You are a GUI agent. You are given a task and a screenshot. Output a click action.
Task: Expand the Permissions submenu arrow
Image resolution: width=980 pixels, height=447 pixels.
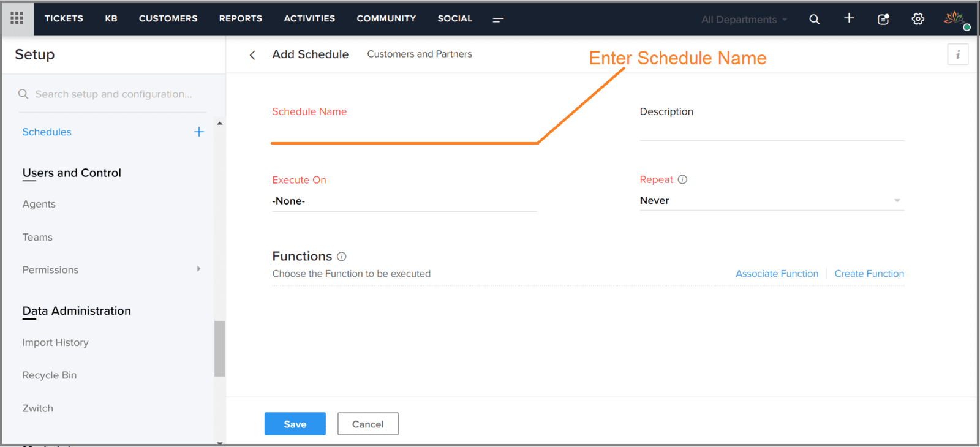[198, 269]
